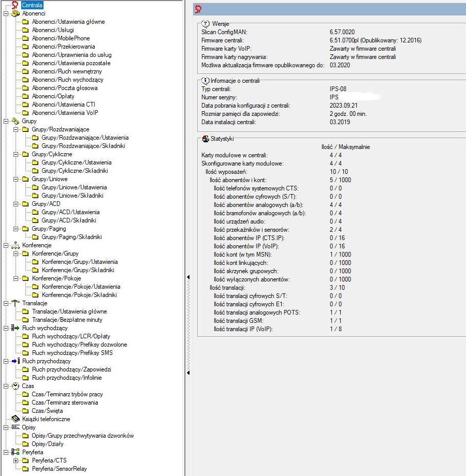Open Abonenci/Przekierowania
The image size is (466, 476).
click(64, 47)
